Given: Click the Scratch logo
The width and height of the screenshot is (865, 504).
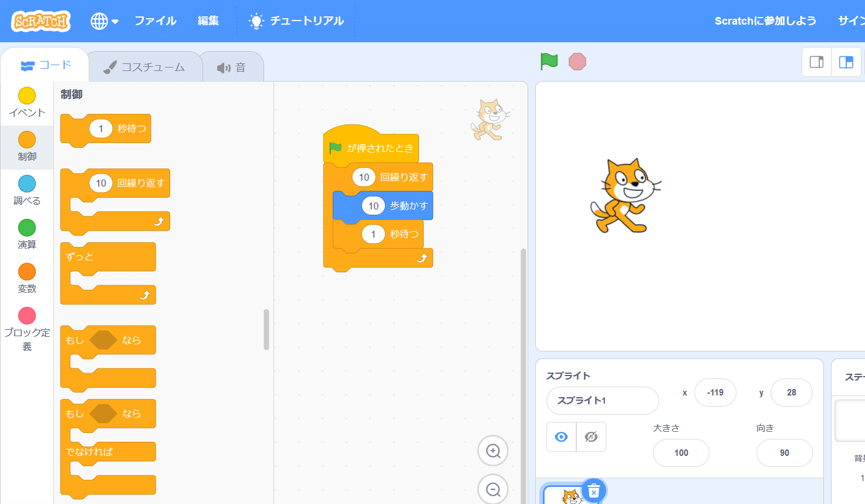Looking at the screenshot, I should click(41, 21).
